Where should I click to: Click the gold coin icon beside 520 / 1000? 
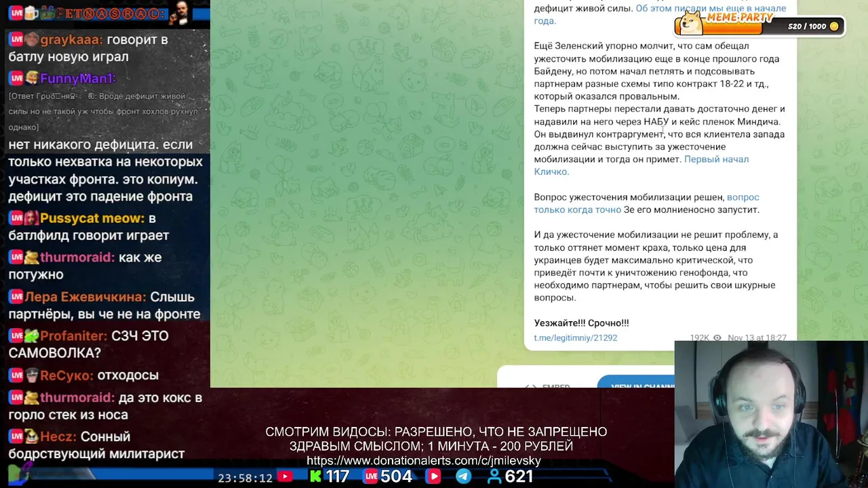[834, 26]
